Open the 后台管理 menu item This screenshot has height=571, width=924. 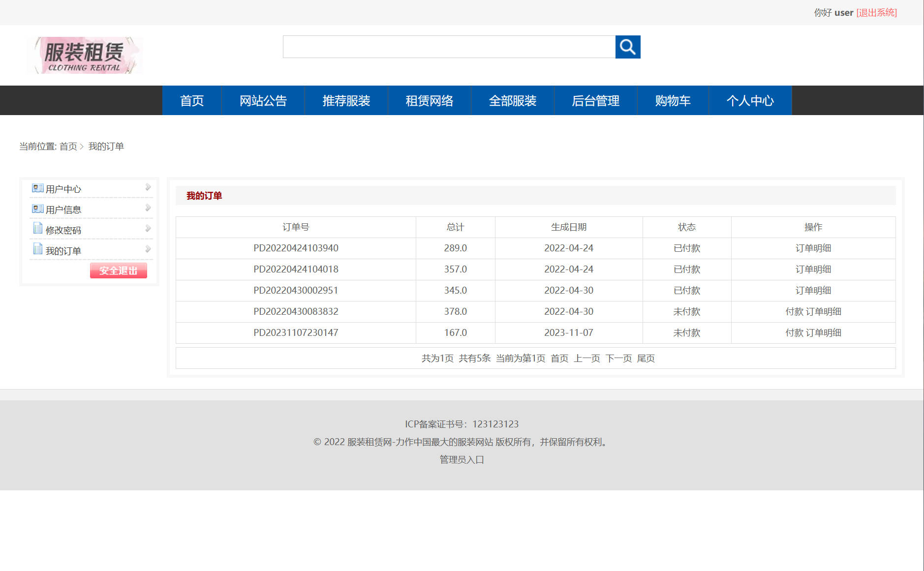[596, 100]
